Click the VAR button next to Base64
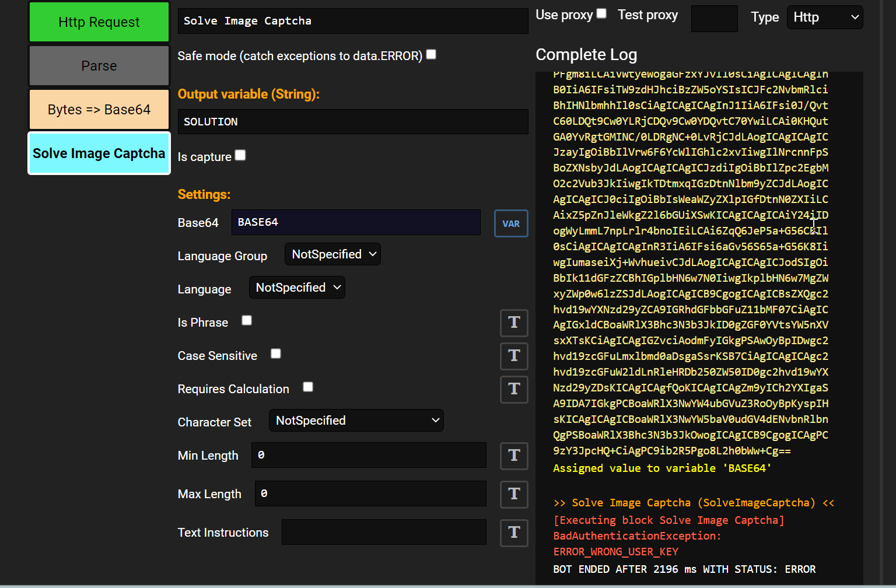The width and height of the screenshot is (896, 588). (511, 223)
